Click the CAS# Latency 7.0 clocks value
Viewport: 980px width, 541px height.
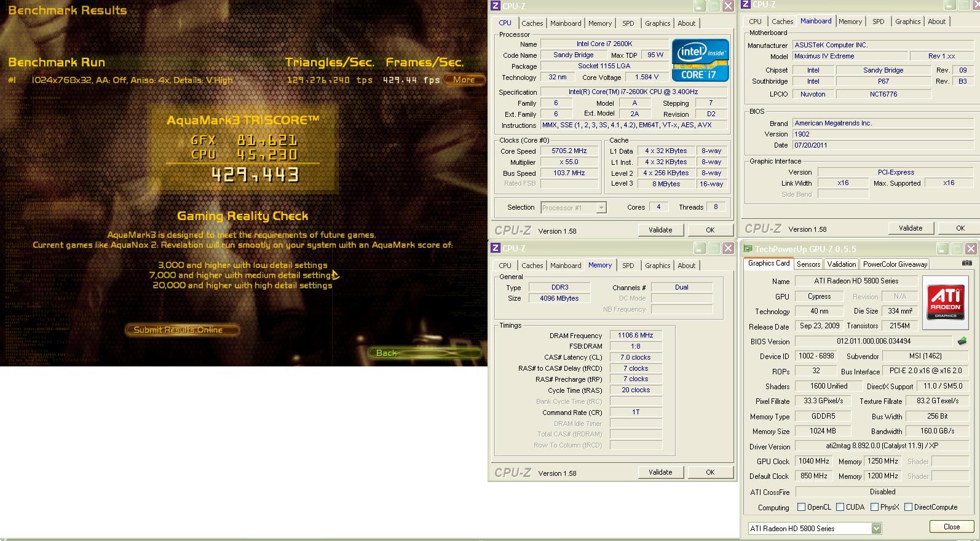pos(636,357)
